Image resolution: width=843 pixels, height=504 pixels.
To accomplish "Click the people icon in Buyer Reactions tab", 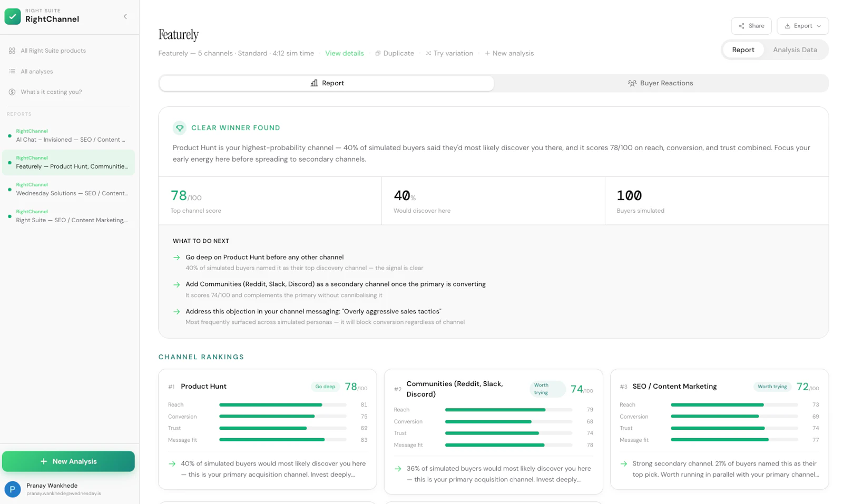I will [x=632, y=83].
